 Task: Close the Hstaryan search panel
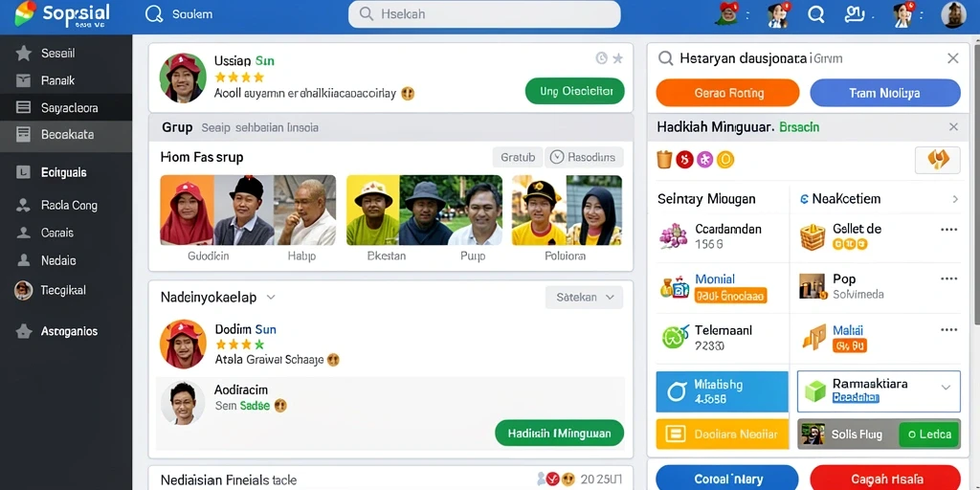click(x=952, y=58)
